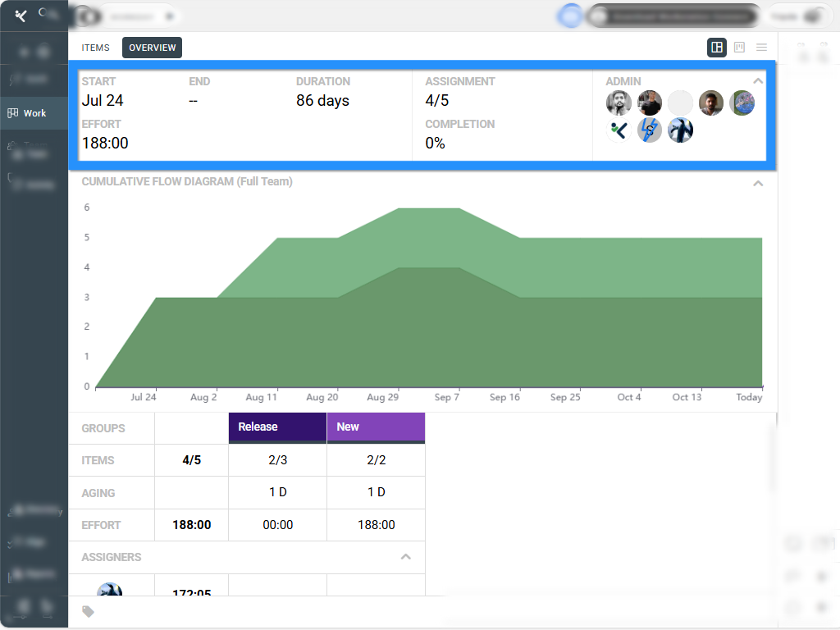The image size is (840, 630).
Task: Click the Start date Jul 24 value
Action: (x=103, y=101)
